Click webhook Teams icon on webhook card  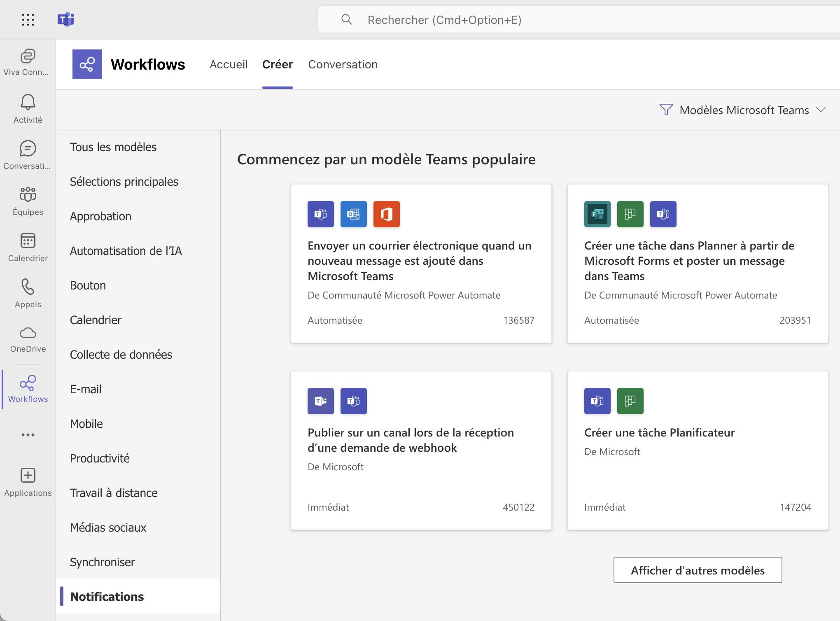coord(321,401)
